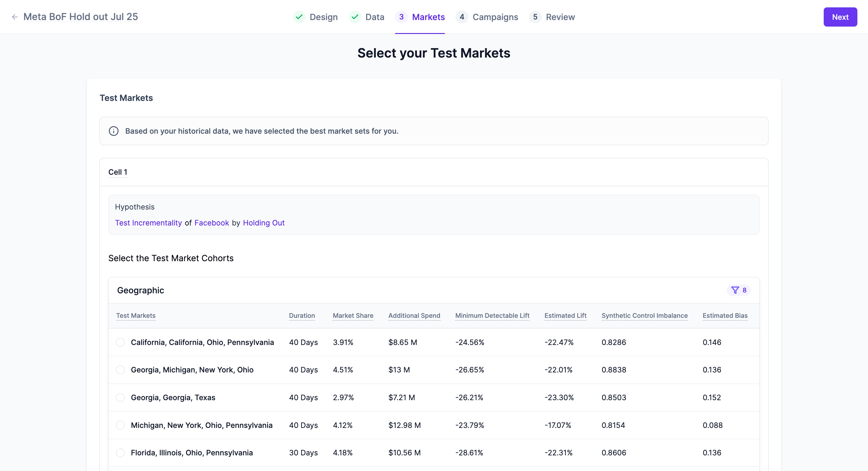Edit the Meta BoF Hold out title
The width and height of the screenshot is (868, 471).
(81, 17)
